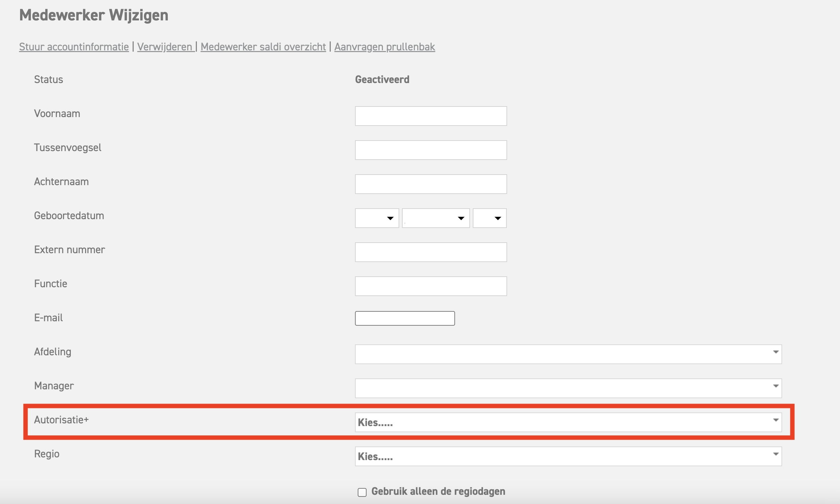Select the Geactiveerd status text

coord(382,80)
